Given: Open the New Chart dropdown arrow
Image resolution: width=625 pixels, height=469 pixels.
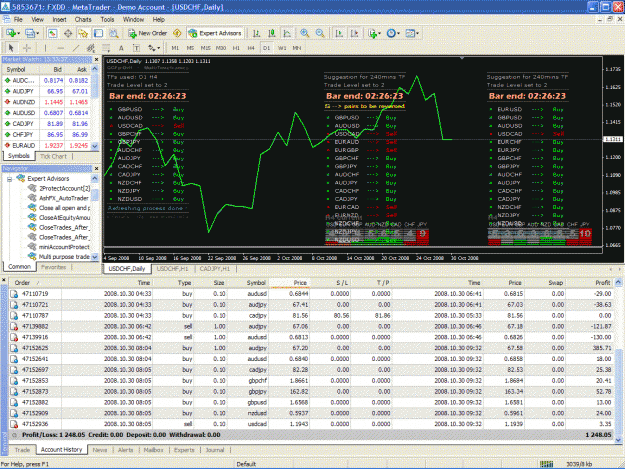Looking at the screenshot, I should [18, 33].
